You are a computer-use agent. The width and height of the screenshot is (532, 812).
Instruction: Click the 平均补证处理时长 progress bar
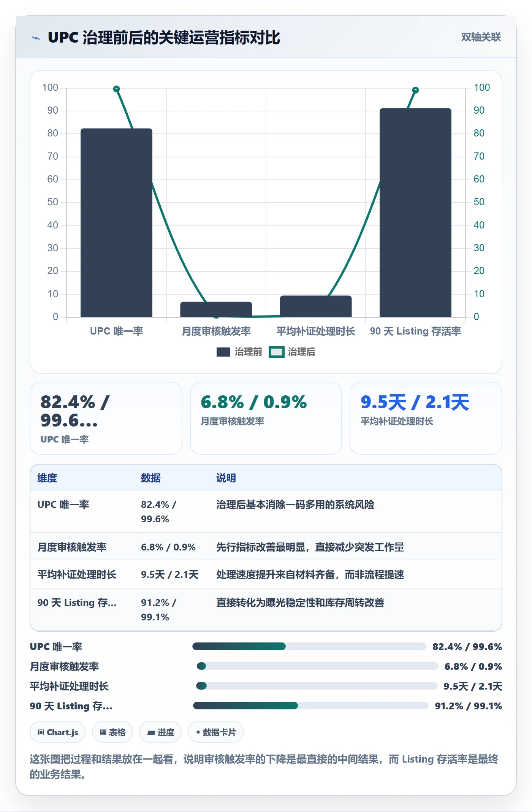pyautogui.click(x=317, y=686)
